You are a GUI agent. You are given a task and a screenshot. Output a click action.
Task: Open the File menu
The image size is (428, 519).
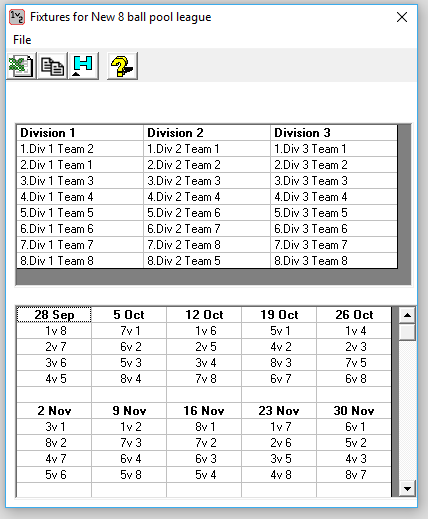point(22,40)
